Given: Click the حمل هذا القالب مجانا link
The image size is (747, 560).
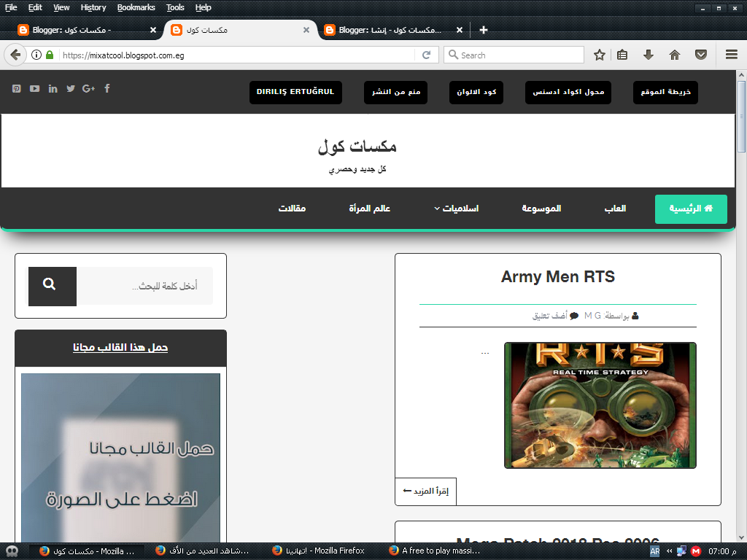Looking at the screenshot, I should (x=120, y=348).
